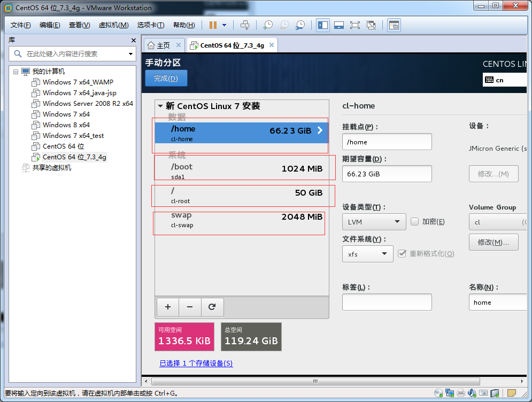
Task: Select the / cl-root partition row
Action: [x=242, y=195]
